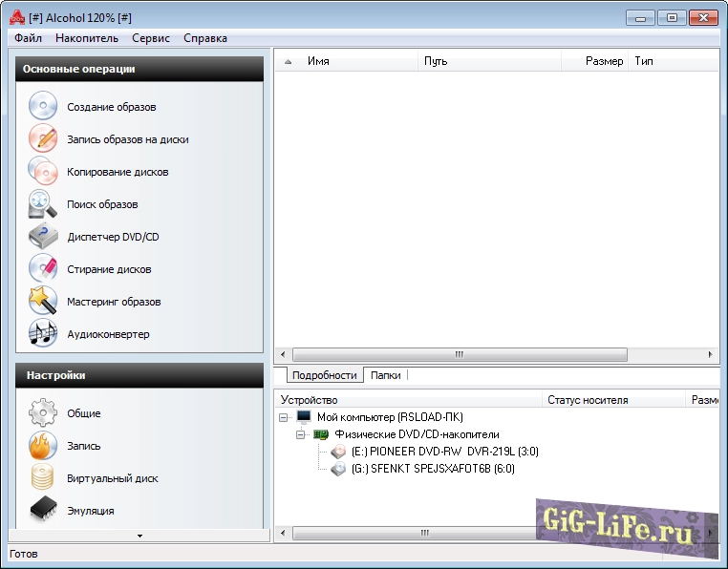Screen dimensions: 728x569
Task: Select the PIONEER DVD-RW drive (E:)
Action: [x=432, y=452]
